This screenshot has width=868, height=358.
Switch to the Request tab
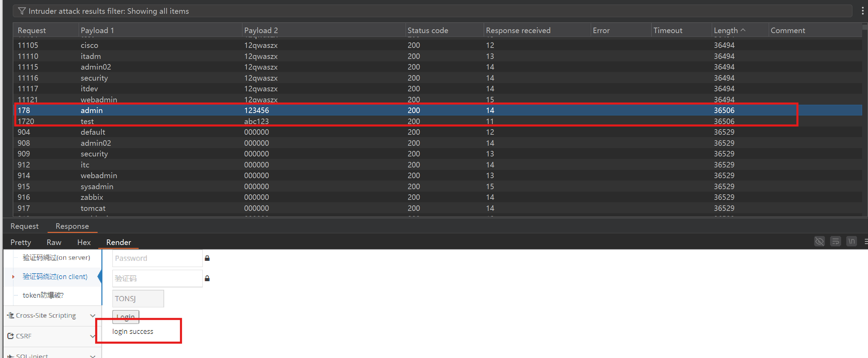pos(24,226)
